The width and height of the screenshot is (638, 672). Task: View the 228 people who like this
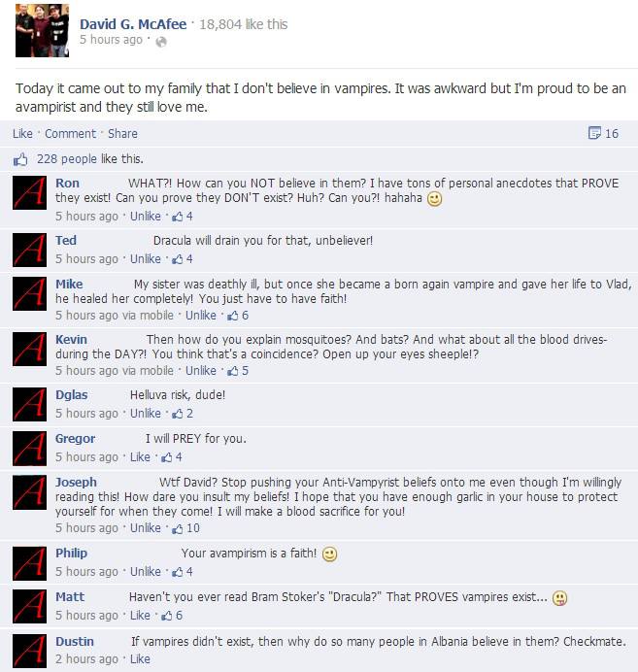pyautogui.click(x=89, y=159)
